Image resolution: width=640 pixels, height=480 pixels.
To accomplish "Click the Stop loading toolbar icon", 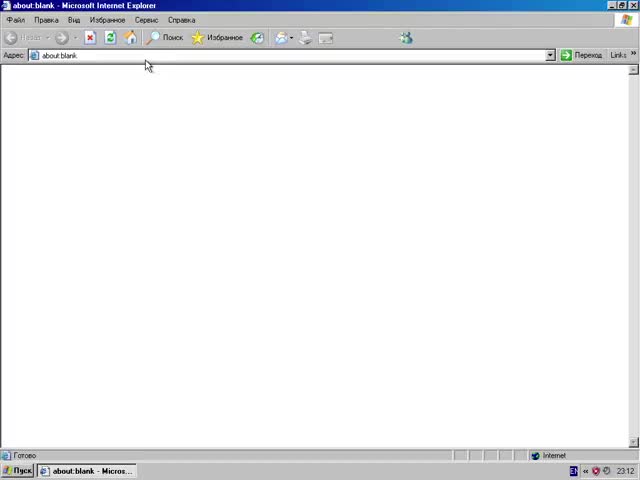I will click(90, 38).
